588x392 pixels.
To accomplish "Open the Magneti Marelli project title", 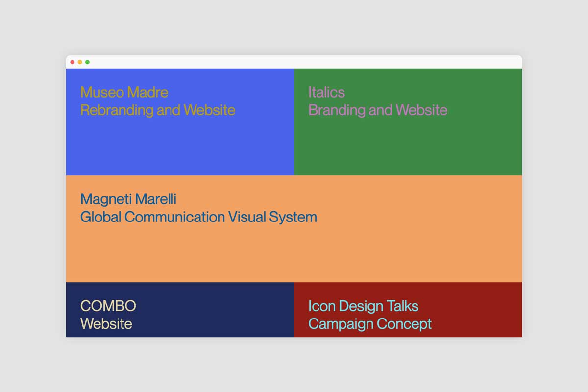I will 128,199.
